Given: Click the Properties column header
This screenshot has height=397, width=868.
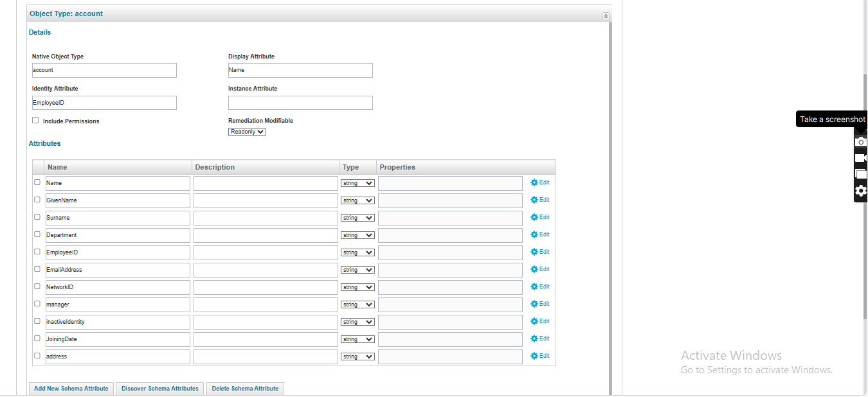Looking at the screenshot, I should pyautogui.click(x=466, y=167).
